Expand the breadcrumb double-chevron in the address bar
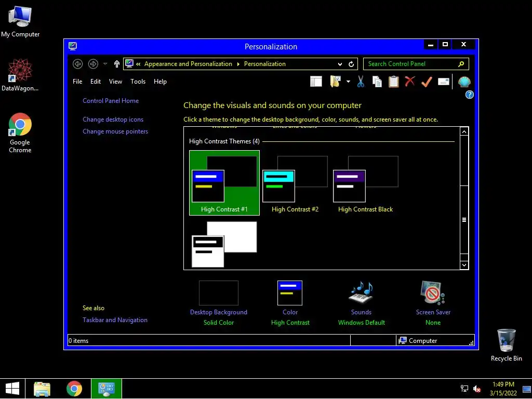532x399 pixels. point(138,64)
